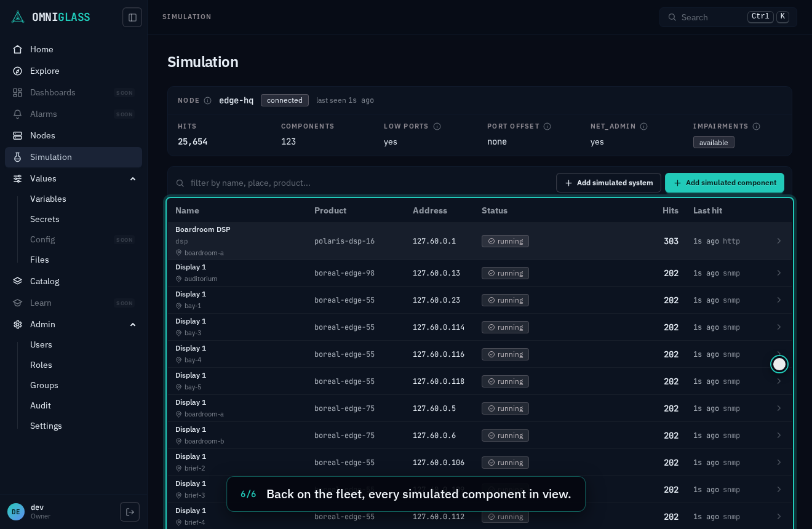Click the info icon next to PORT OFFSET
Viewport: 812px width, 529px height.
547,126
